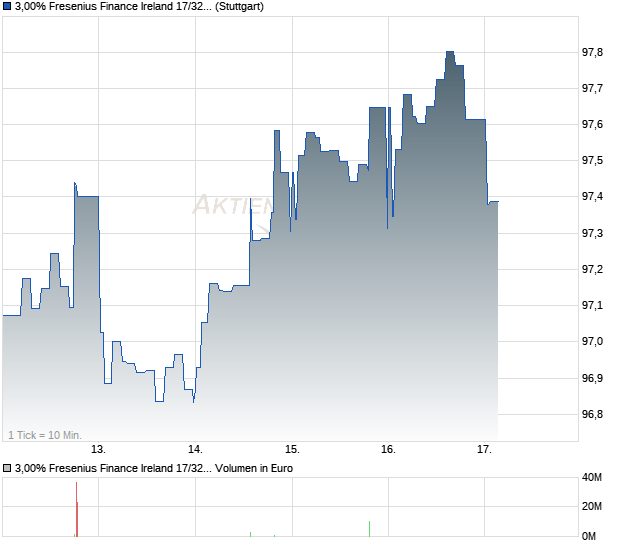Viewport: 620px width, 546px height.
Task: Click the '17.' date axis label
Action: tap(484, 450)
